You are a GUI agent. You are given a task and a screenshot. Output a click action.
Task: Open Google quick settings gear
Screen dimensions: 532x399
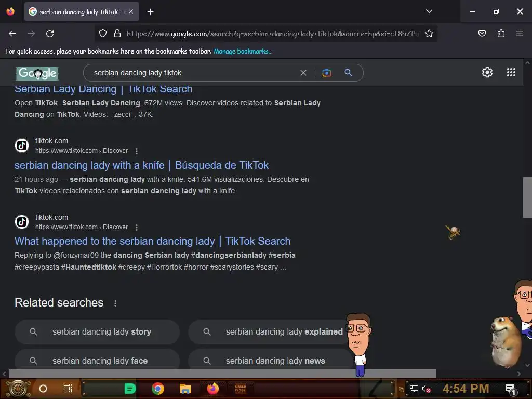coord(487,72)
